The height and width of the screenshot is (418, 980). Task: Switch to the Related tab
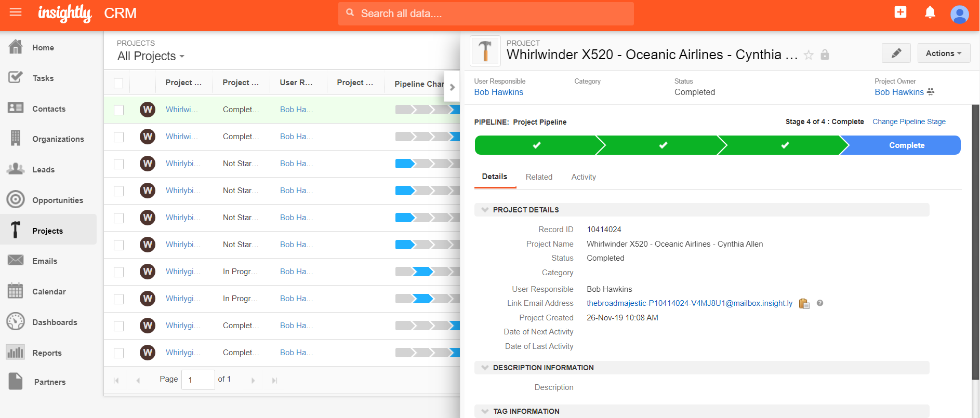click(x=539, y=177)
